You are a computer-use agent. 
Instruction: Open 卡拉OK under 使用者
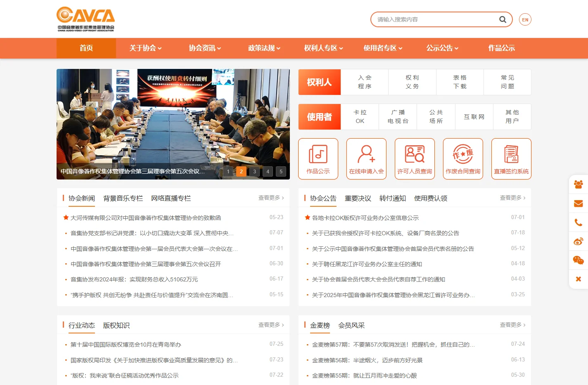pyautogui.click(x=360, y=117)
